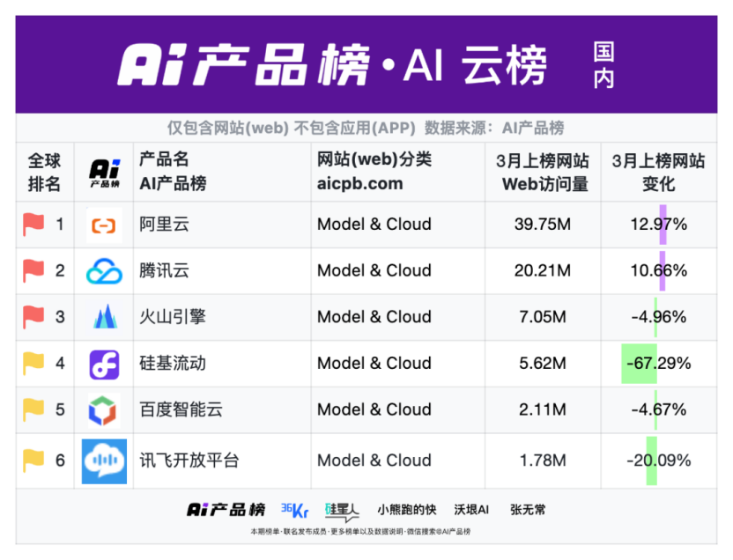Click the 产品名 column header

[x=164, y=159]
